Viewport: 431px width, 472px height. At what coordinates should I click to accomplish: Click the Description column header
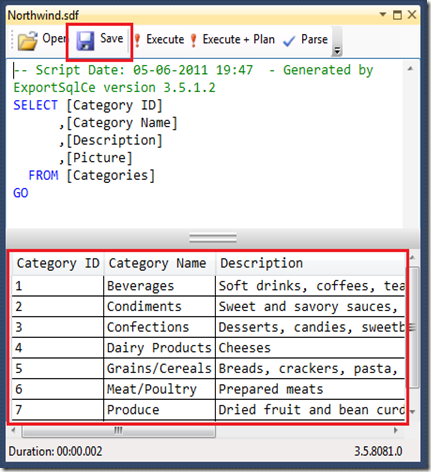[310, 263]
